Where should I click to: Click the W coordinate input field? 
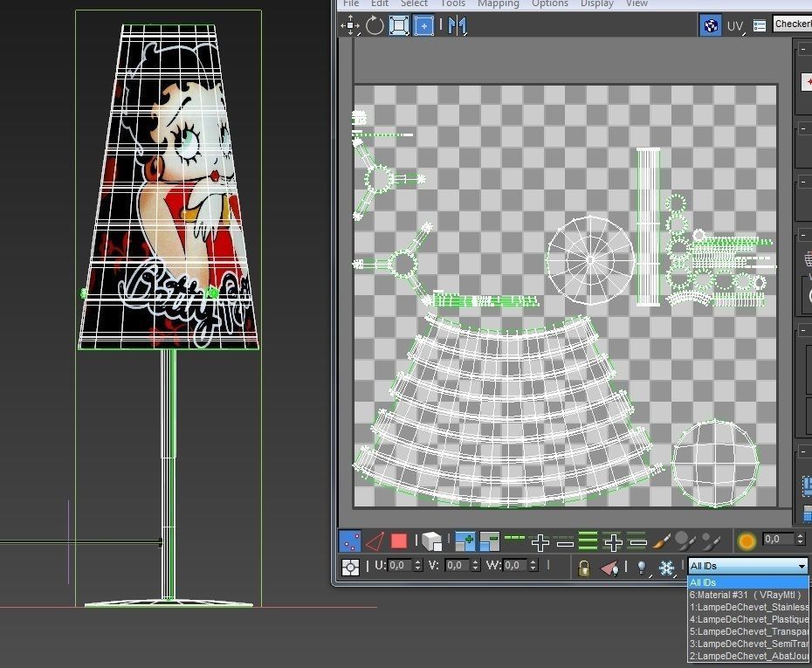click(x=515, y=566)
